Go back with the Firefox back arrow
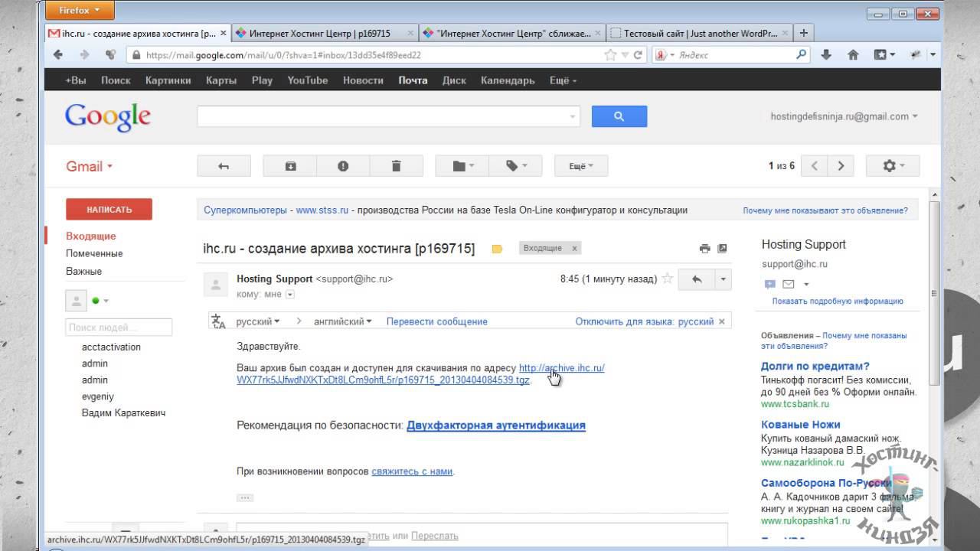The image size is (980, 551). point(58,55)
